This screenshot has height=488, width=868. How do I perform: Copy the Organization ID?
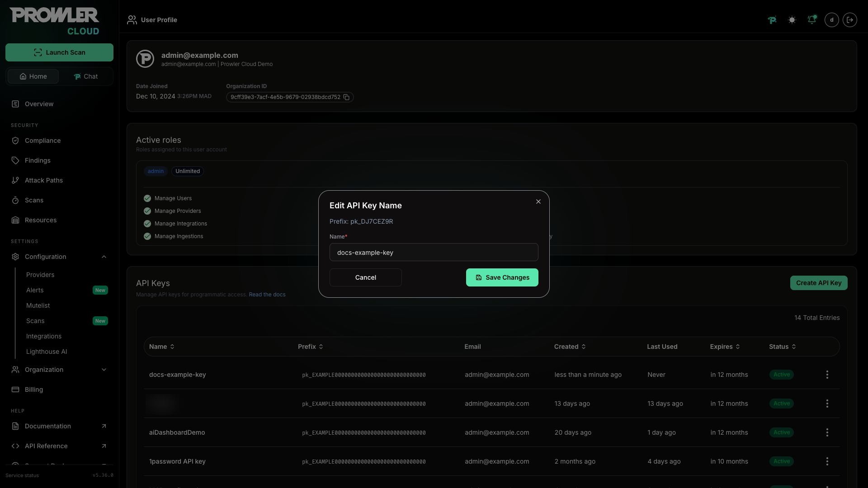(346, 97)
